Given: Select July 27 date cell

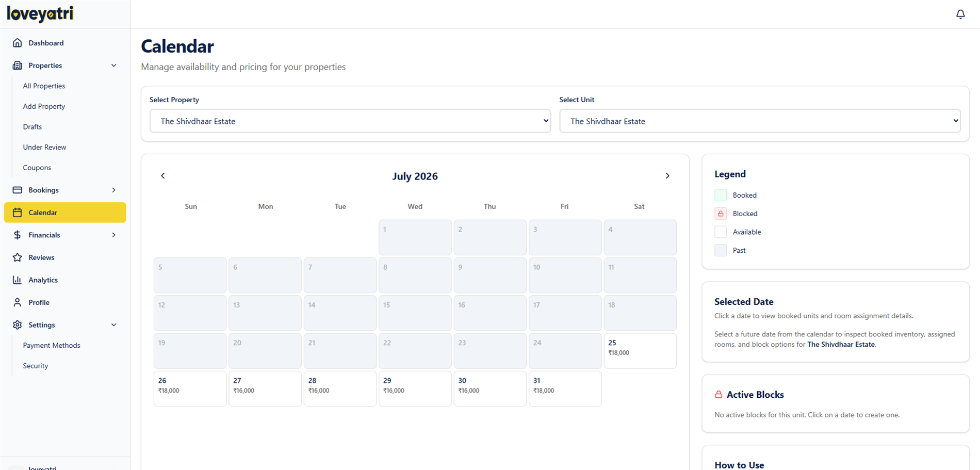Looking at the screenshot, I should tap(265, 388).
